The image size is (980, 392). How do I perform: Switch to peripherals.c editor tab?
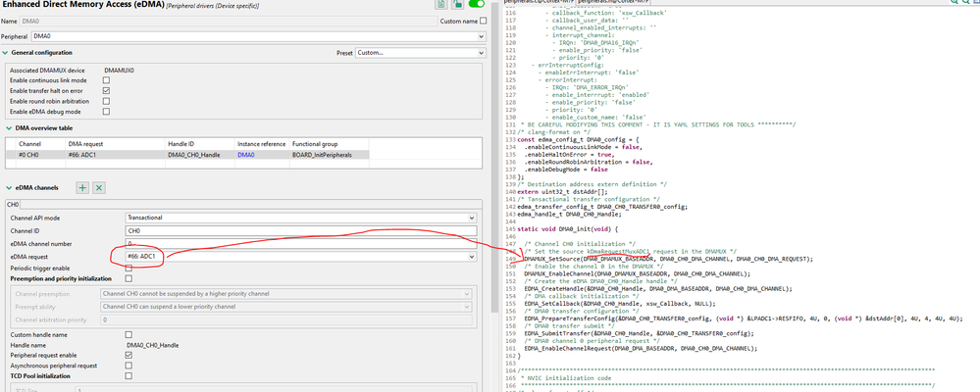click(539, 3)
